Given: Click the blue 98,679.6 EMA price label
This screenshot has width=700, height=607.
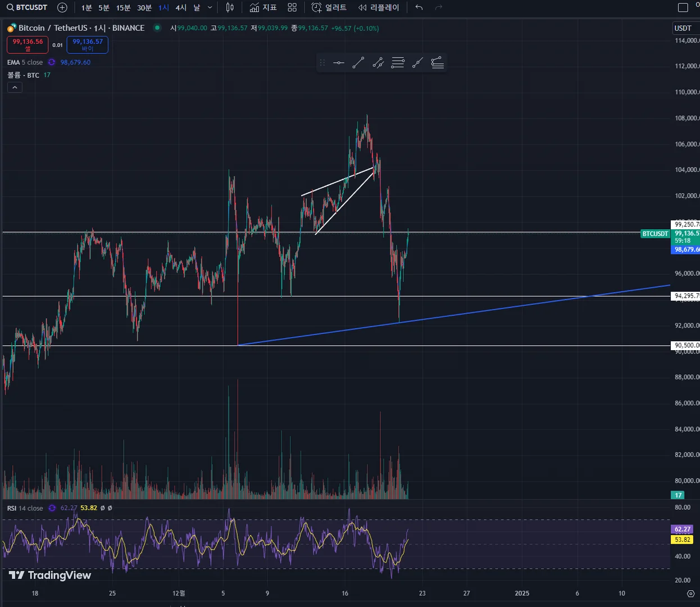Looking at the screenshot, I should coord(686,250).
